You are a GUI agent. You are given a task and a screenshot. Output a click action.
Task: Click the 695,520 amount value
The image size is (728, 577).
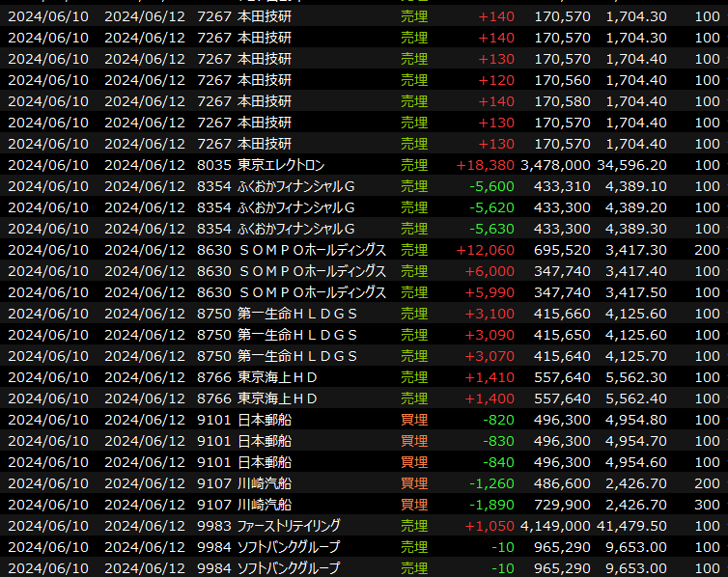tap(557, 250)
